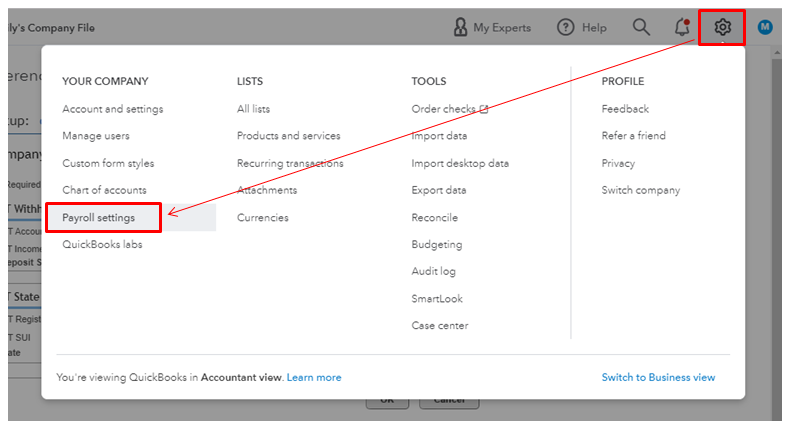Open Feedback under Profile
793x428 pixels.
(x=625, y=109)
